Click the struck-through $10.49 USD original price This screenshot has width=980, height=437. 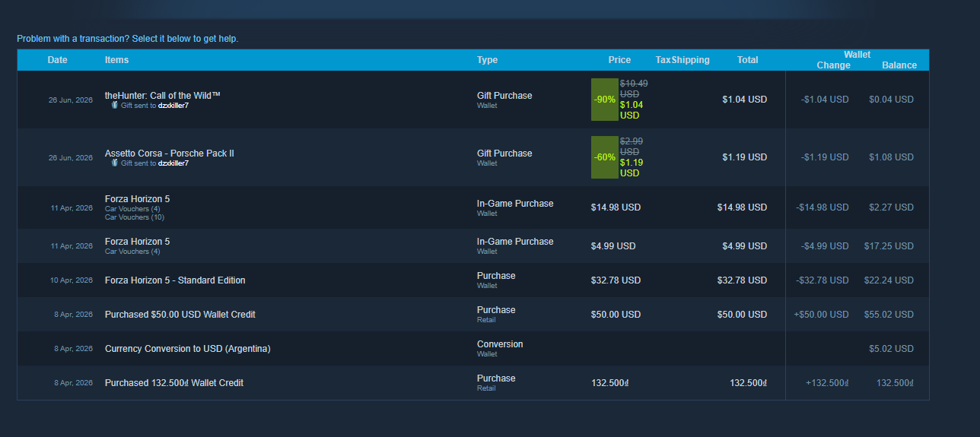(634, 89)
